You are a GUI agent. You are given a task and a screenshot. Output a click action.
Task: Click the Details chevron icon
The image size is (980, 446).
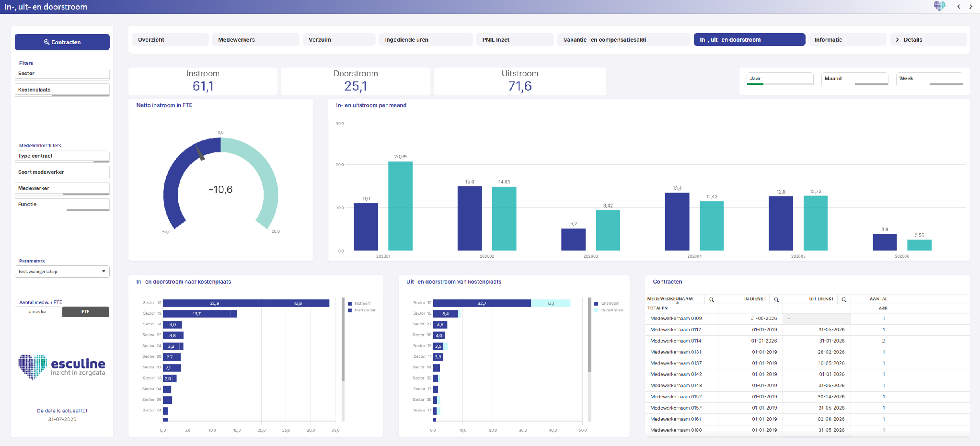pyautogui.click(x=897, y=40)
